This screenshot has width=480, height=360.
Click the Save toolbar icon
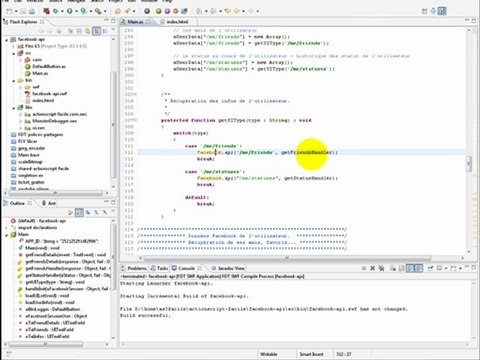point(23,11)
